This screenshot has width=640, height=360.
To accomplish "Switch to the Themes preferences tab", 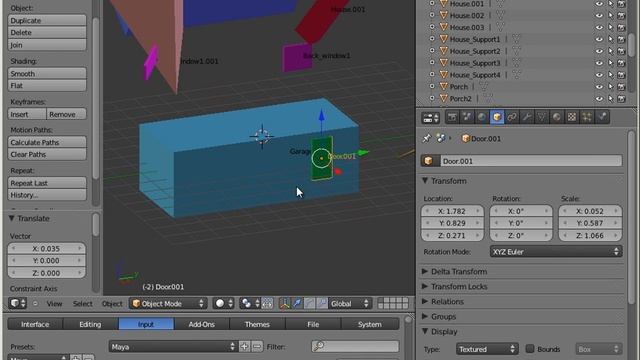I will [x=257, y=324].
